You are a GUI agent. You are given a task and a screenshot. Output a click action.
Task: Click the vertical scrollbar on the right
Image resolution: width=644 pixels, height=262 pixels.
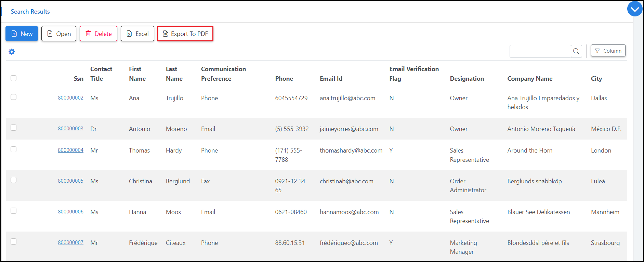coord(638,137)
